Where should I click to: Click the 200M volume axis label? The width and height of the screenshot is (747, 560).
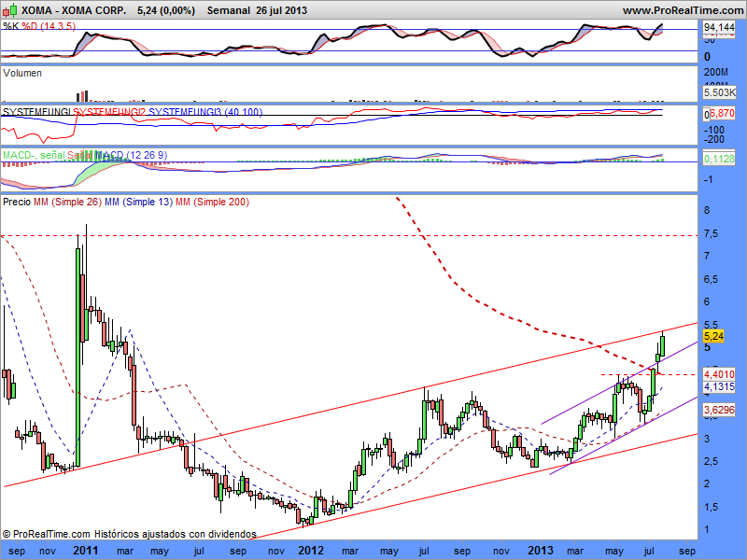[x=716, y=73]
